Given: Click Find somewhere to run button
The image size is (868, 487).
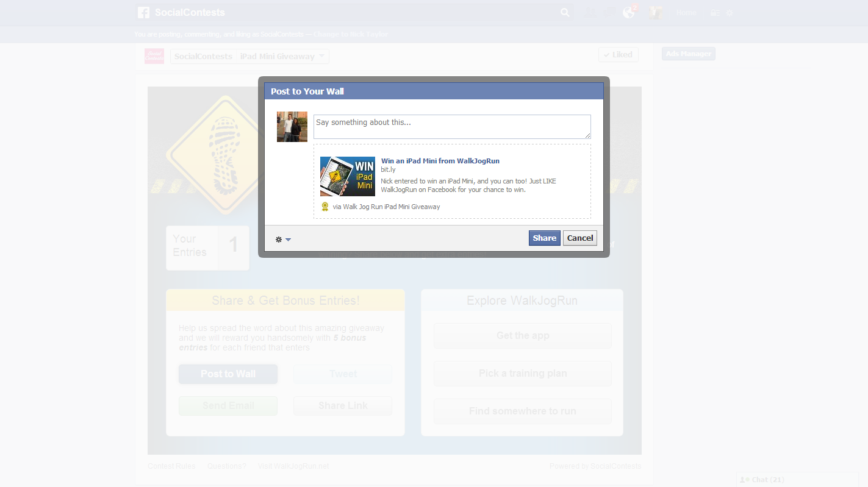Looking at the screenshot, I should coord(523,411).
